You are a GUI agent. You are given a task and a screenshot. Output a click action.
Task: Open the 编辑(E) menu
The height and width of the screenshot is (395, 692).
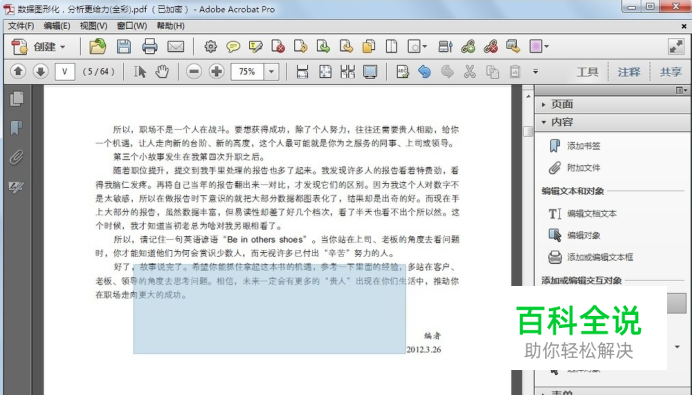(x=57, y=26)
